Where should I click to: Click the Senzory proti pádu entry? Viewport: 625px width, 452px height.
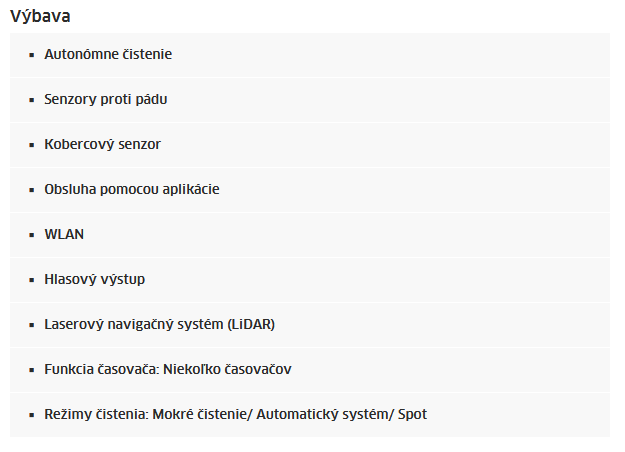(x=310, y=100)
